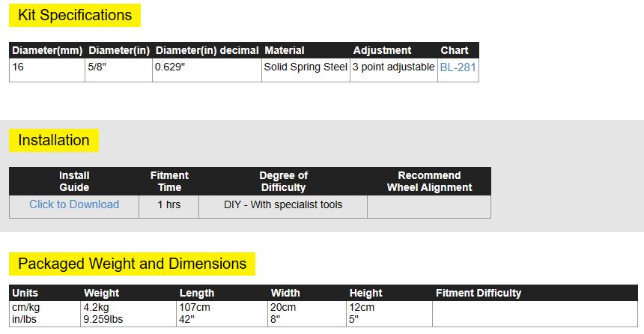Viewport: 644px width, 334px height.
Task: Click the Material column header
Action: pyautogui.click(x=285, y=50)
